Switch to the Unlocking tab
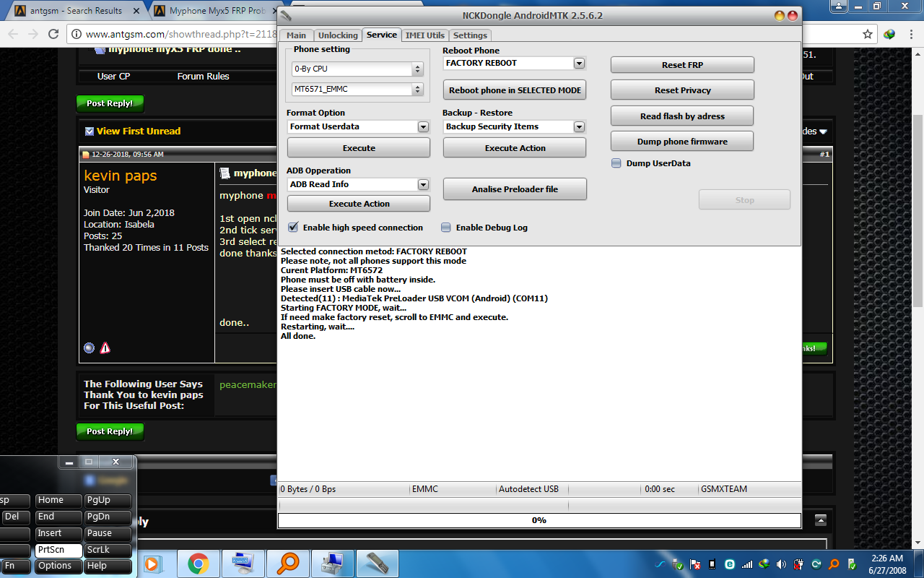 point(338,35)
